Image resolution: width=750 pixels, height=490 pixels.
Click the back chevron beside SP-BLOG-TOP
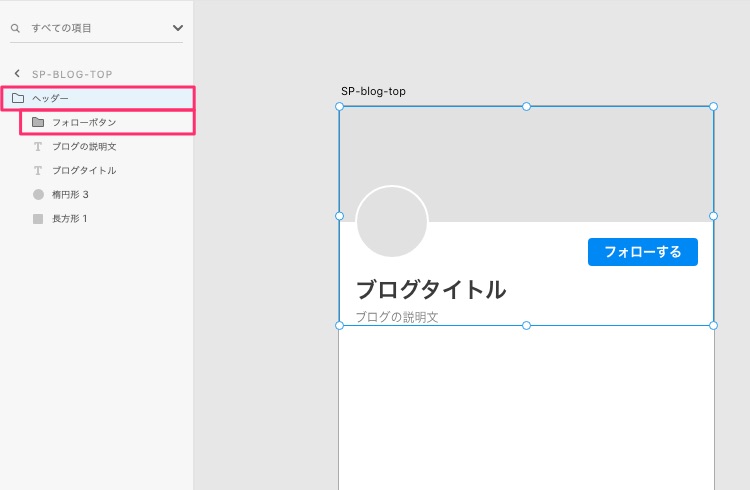coord(17,74)
